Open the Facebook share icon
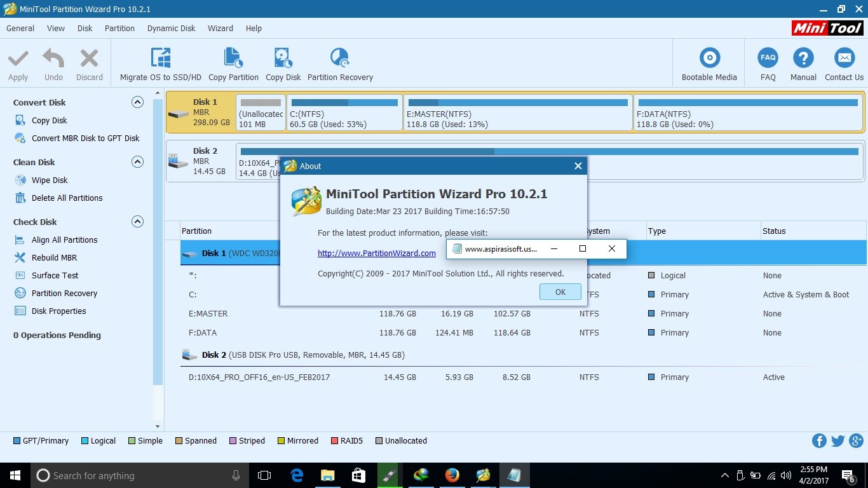Screen dimensions: 868x488 coord(819,441)
